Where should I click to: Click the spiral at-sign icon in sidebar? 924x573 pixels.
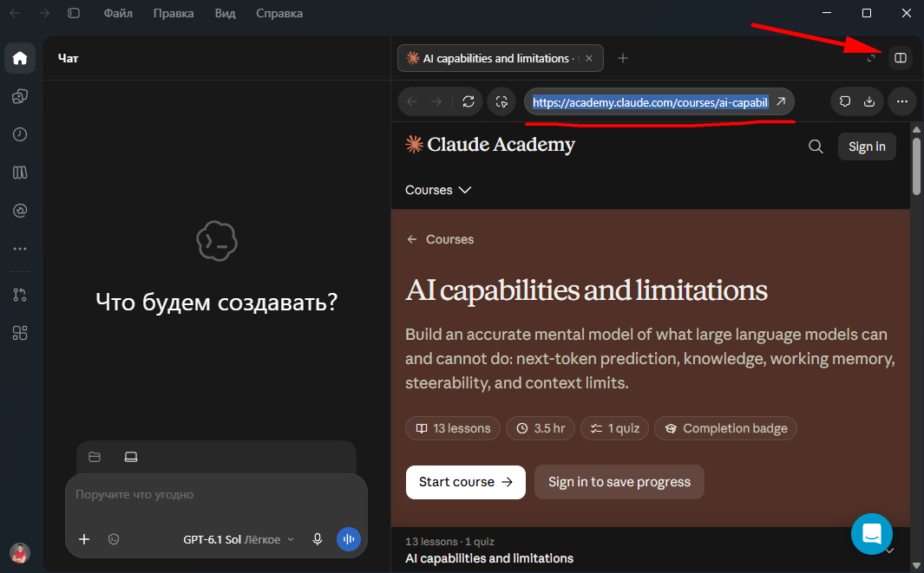(x=20, y=211)
